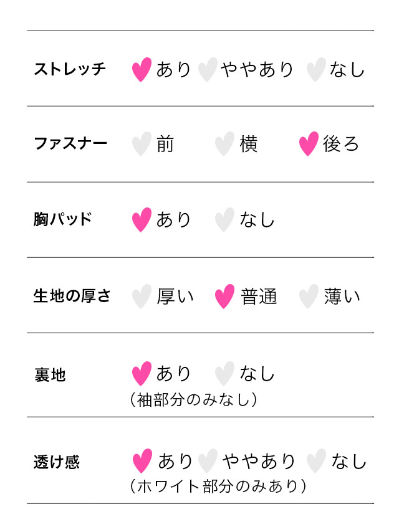Click the gray heart beside 透け感 なし
399x532 pixels.
316,462
